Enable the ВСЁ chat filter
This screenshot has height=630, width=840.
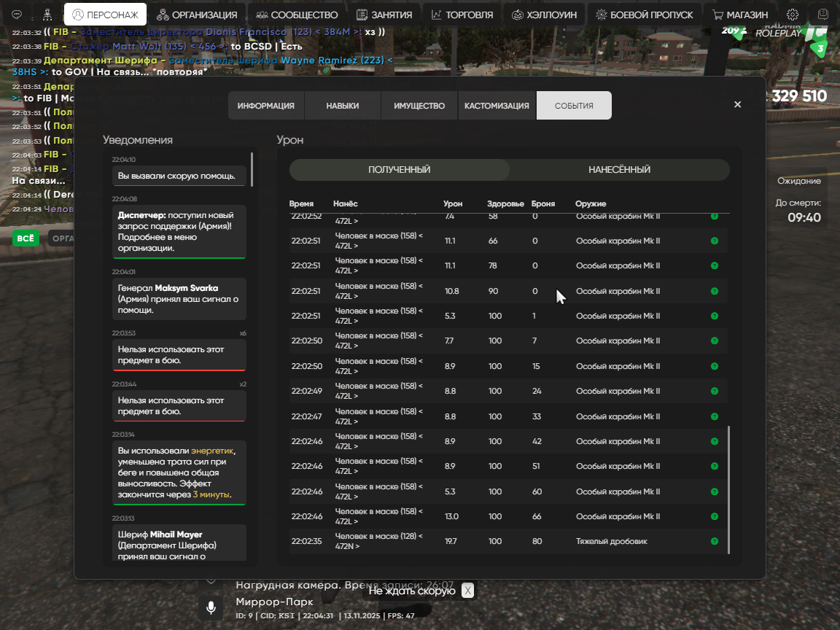pos(26,238)
